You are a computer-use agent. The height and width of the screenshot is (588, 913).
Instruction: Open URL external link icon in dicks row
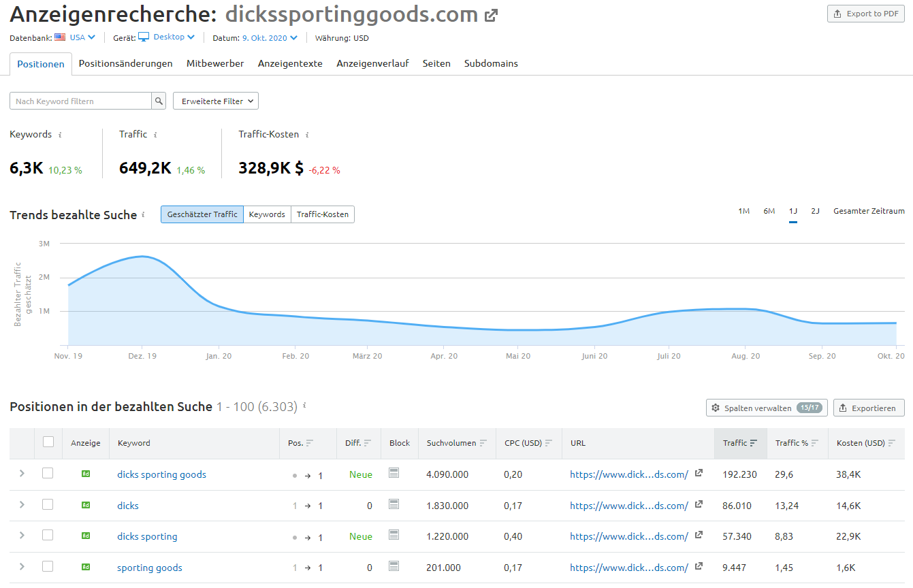(x=699, y=505)
